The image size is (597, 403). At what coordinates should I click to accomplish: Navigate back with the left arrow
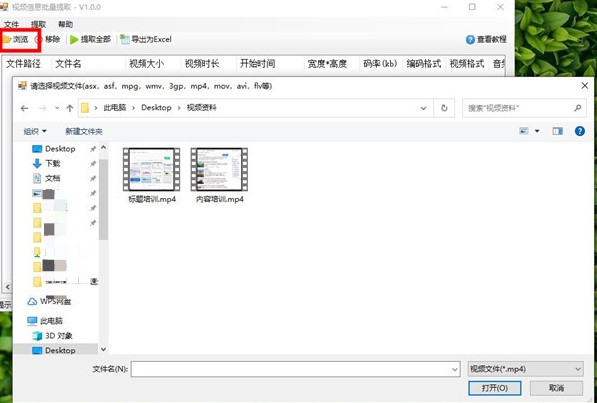coord(25,108)
